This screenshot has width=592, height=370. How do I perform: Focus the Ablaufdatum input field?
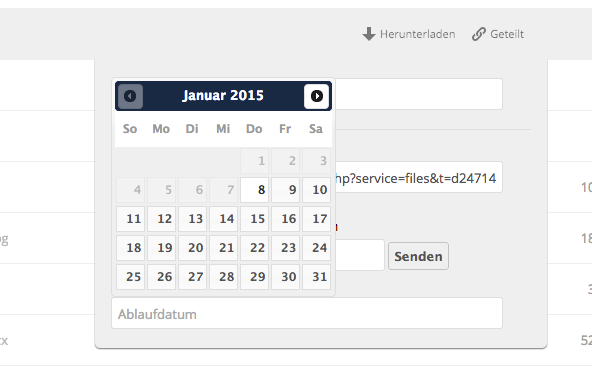(307, 313)
